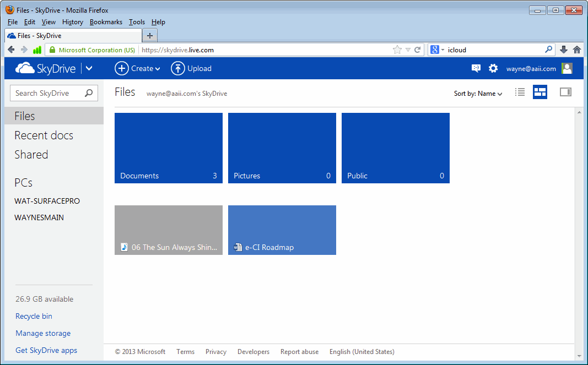Open the Firefox Tools menu

coord(137,21)
